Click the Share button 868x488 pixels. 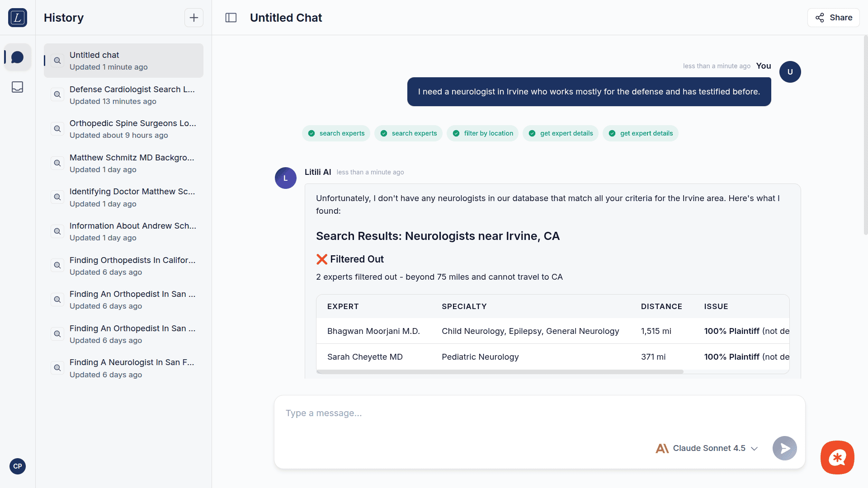coord(833,18)
